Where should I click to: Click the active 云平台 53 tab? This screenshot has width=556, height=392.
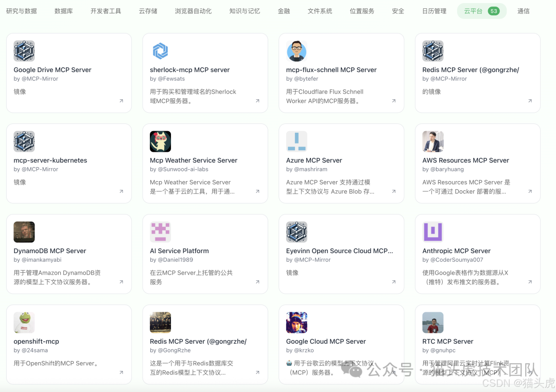click(481, 11)
